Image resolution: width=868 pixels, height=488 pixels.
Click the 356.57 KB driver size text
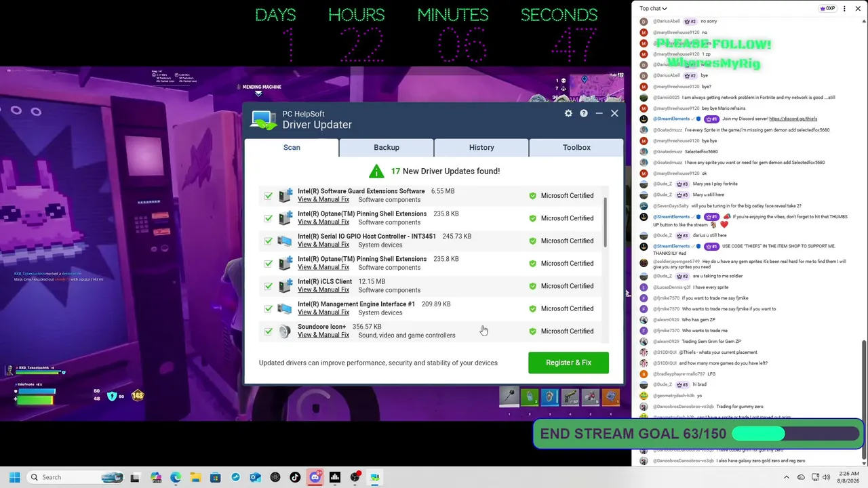367,327
